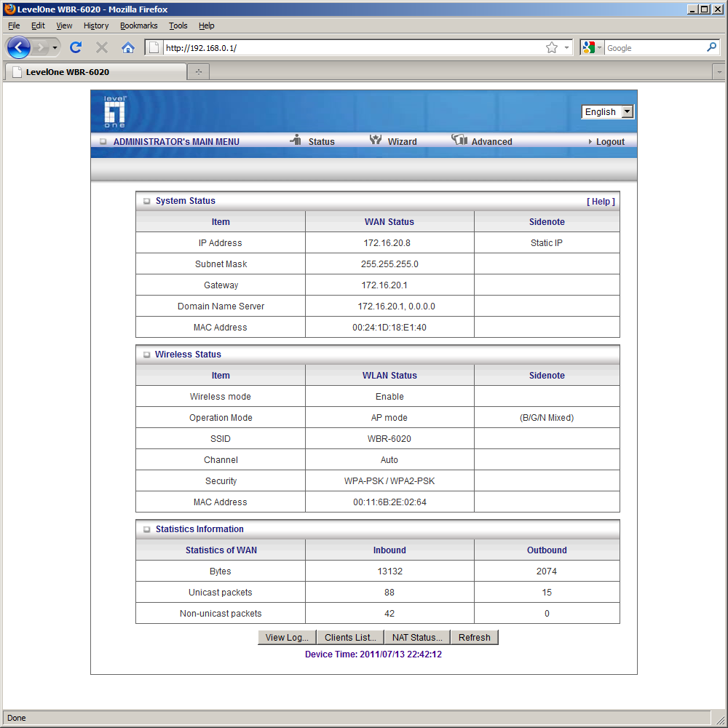Open the Status page link
728x728 pixels.
[x=321, y=142]
